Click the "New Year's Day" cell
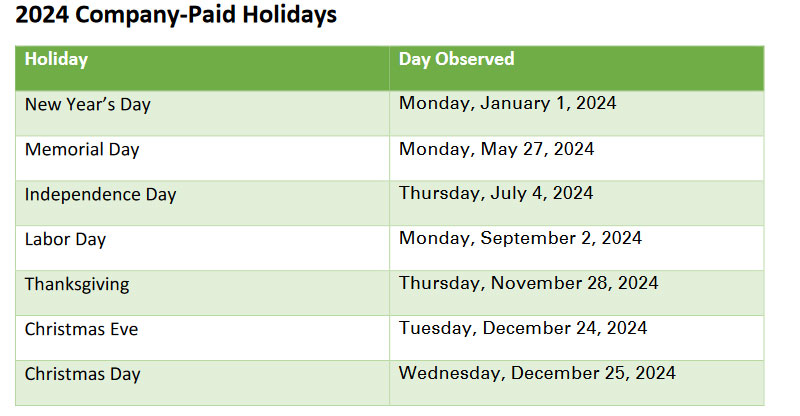Screen dimensions: 800x416 88,105
